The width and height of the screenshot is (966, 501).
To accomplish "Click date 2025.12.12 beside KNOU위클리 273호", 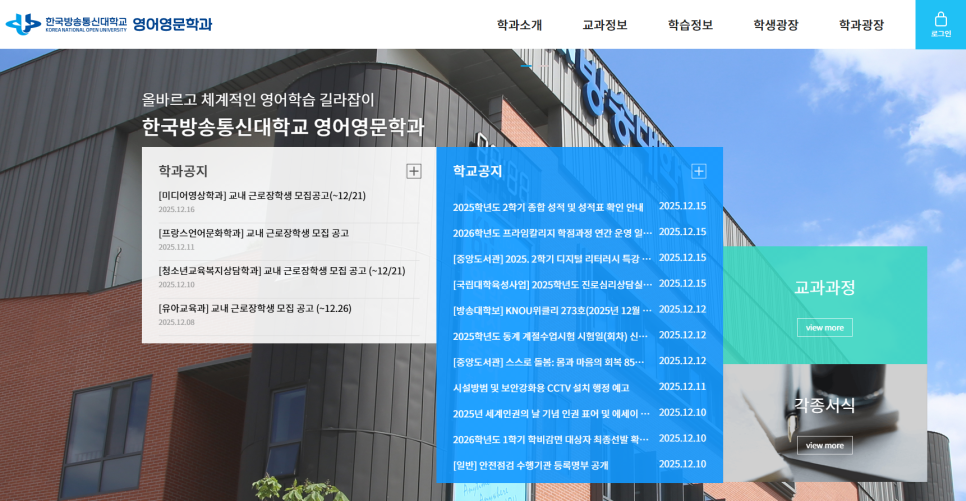I will [x=683, y=309].
